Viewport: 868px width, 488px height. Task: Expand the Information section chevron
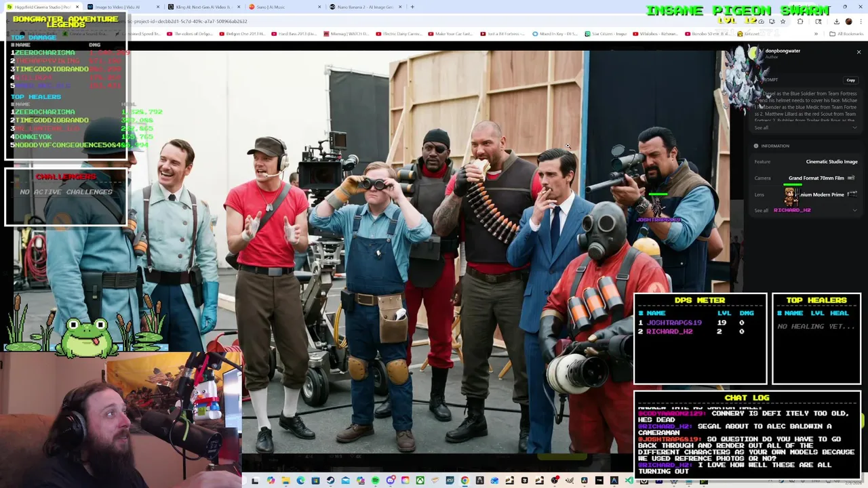tap(854, 210)
